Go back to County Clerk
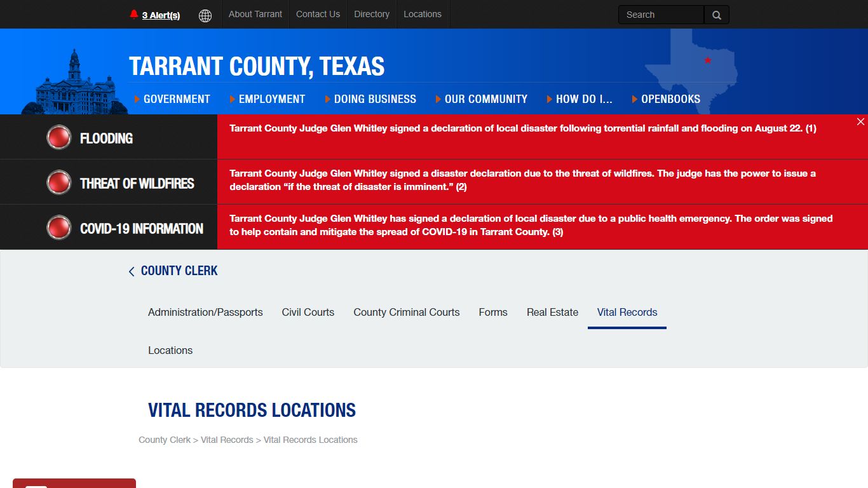The image size is (868, 488). [x=179, y=271]
